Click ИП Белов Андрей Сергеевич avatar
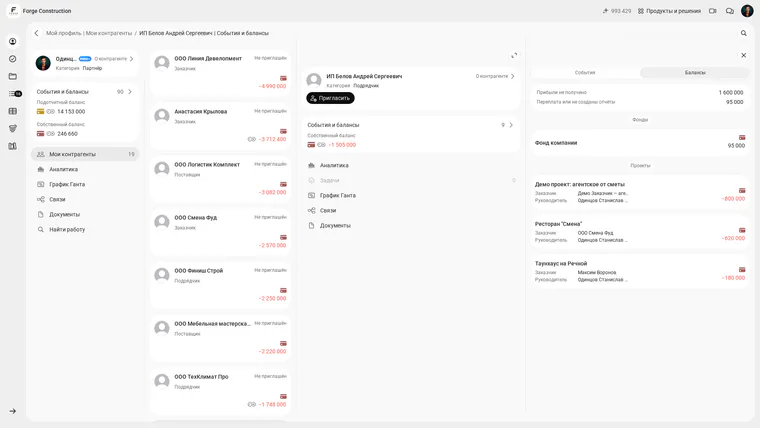 (314, 80)
